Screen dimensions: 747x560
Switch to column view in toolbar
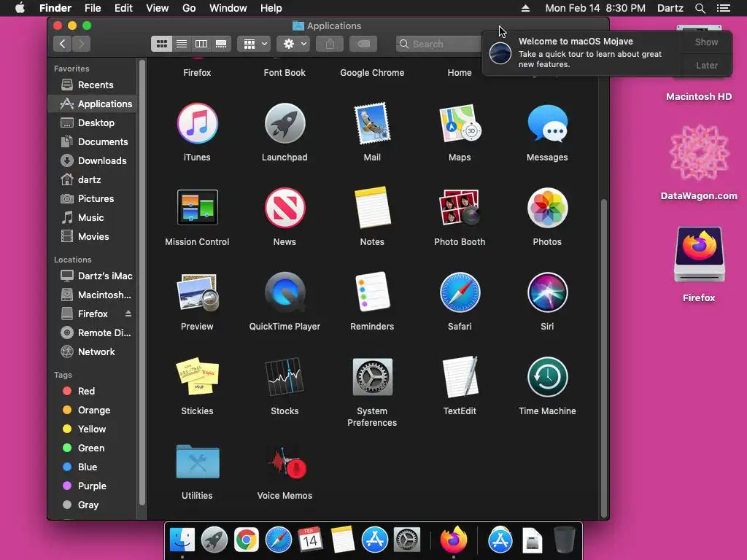click(201, 44)
